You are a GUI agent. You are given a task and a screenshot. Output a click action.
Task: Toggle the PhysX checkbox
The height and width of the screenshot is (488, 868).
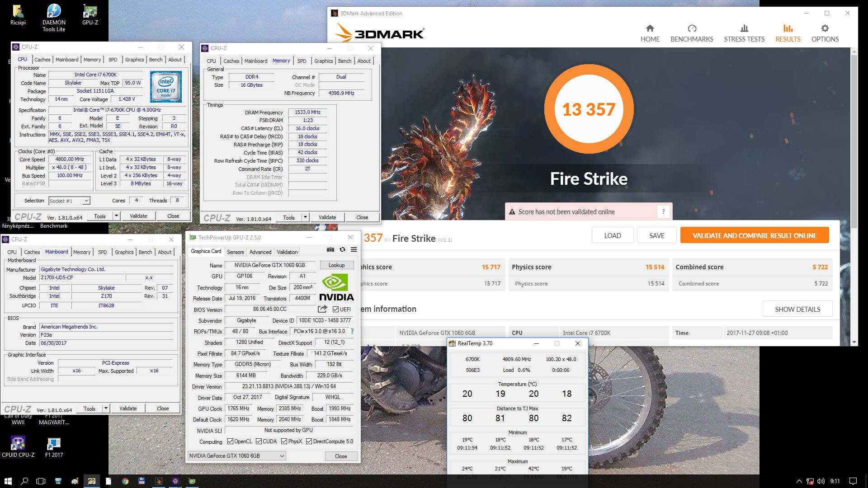pyautogui.click(x=284, y=441)
